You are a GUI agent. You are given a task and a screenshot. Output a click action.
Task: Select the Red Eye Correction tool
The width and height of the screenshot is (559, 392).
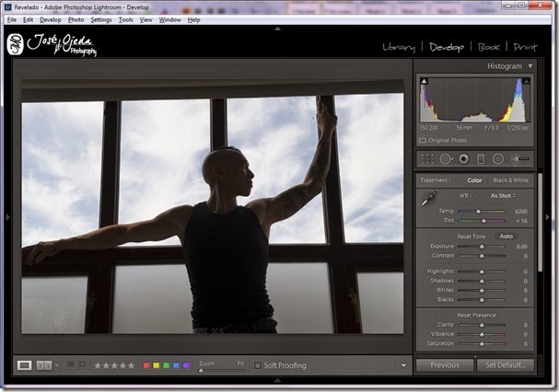point(463,159)
